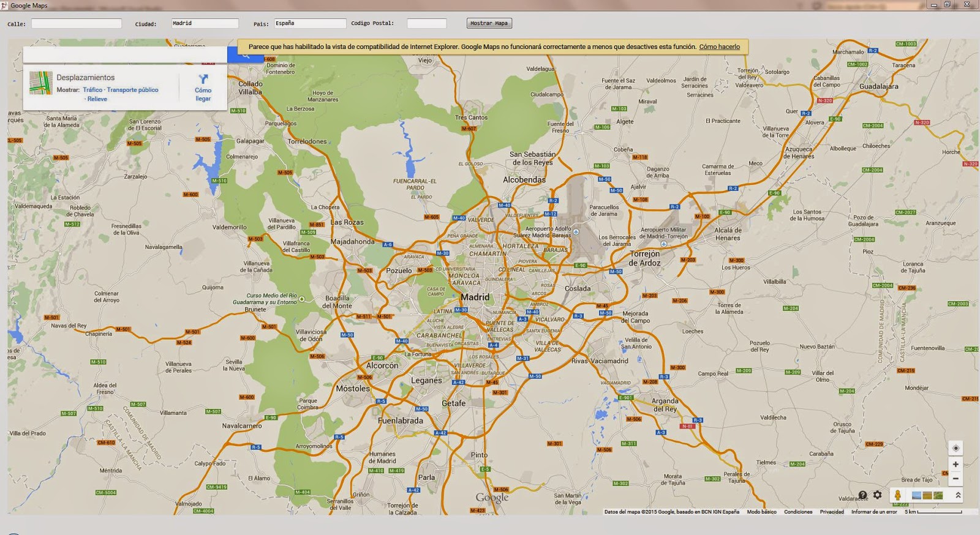980x535 pixels.
Task: Click San Sebastián de los Reyes label
Action: [532, 159]
